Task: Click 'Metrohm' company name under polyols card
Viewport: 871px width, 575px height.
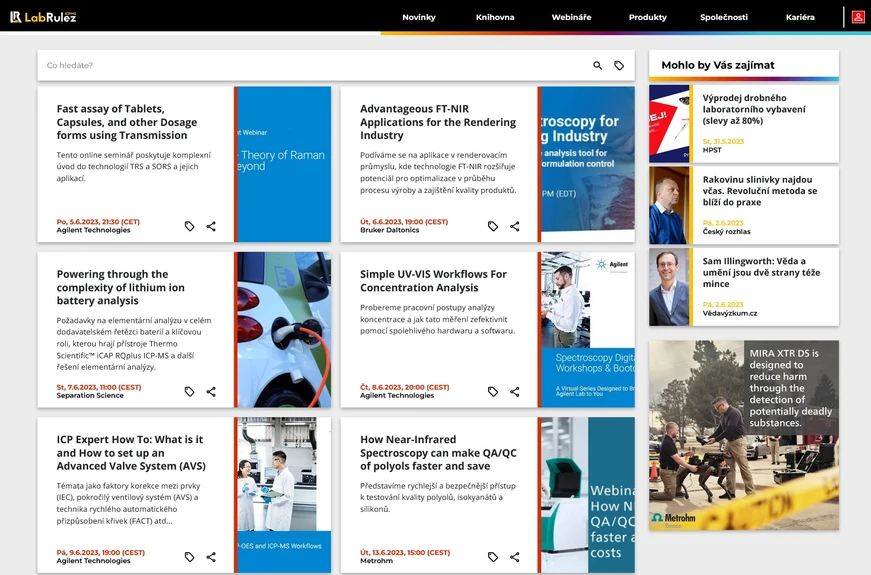Action: pos(376,561)
